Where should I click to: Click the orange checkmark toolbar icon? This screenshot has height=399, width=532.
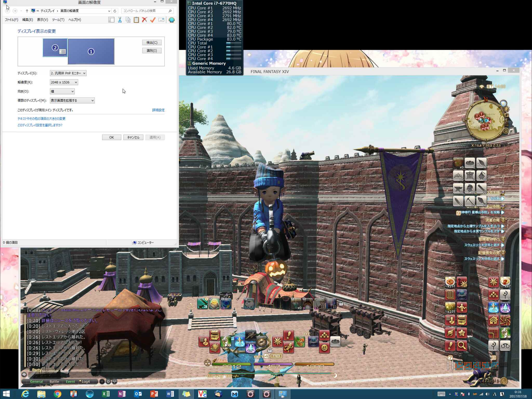[x=153, y=20]
